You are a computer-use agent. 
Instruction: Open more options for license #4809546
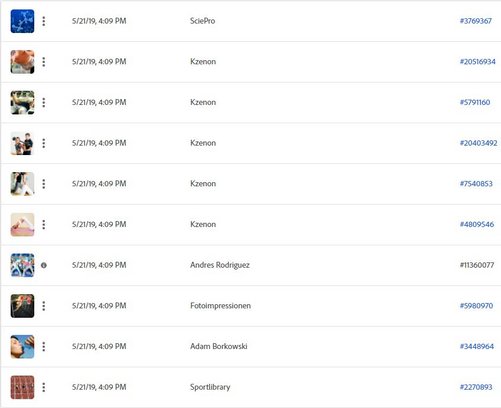44,225
